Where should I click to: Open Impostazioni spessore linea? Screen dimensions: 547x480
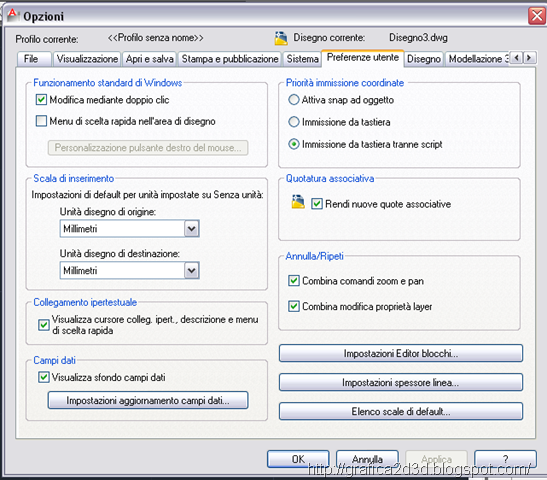[x=401, y=382]
